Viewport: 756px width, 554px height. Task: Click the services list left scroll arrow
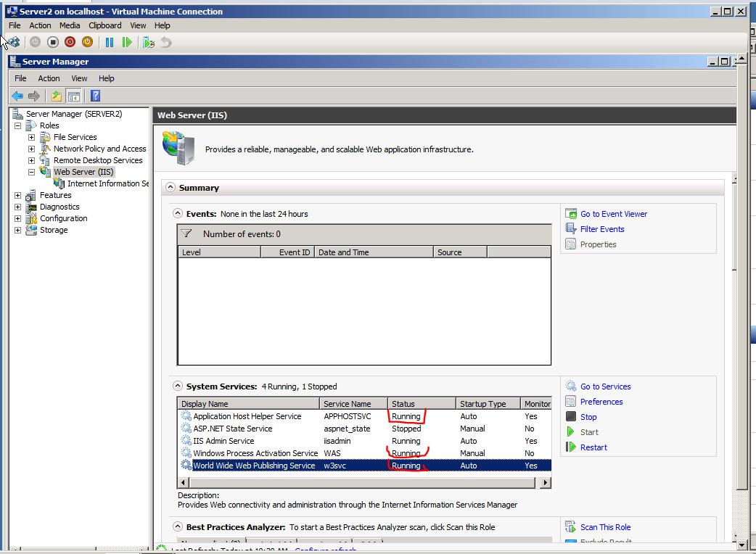click(184, 482)
